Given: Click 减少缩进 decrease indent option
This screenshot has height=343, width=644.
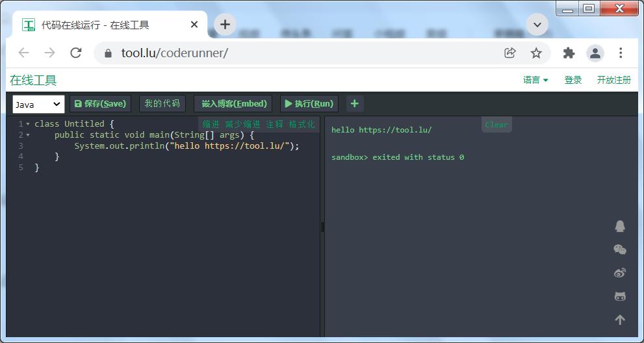Looking at the screenshot, I should click(243, 125).
